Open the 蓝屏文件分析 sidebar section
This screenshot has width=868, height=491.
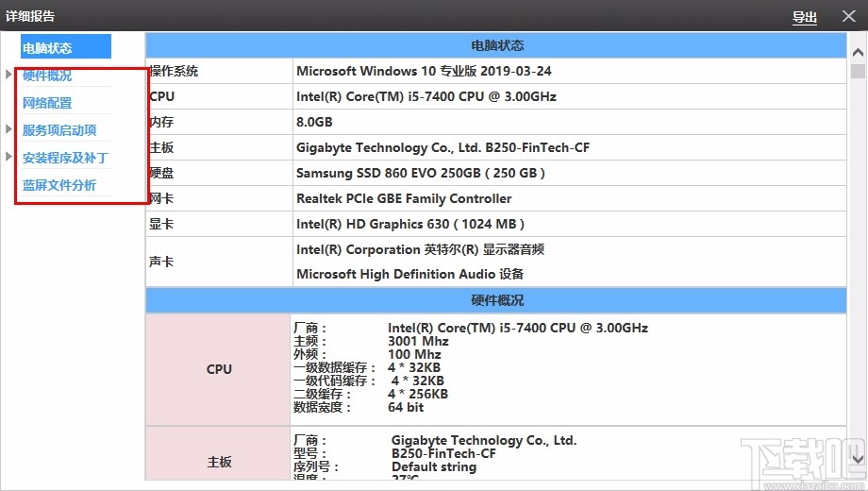[59, 185]
